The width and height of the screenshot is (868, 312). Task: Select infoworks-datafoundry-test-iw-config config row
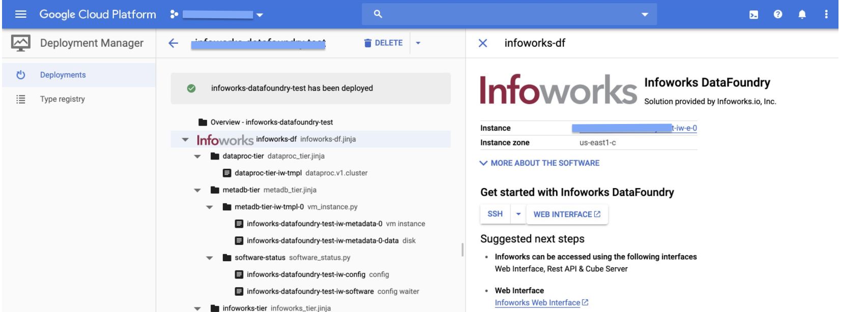(x=310, y=274)
